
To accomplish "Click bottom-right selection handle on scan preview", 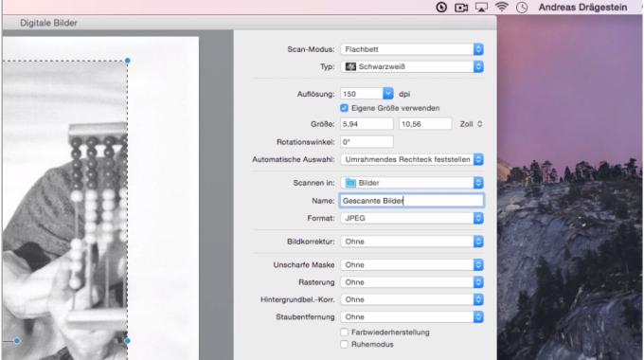I will (x=127, y=341).
